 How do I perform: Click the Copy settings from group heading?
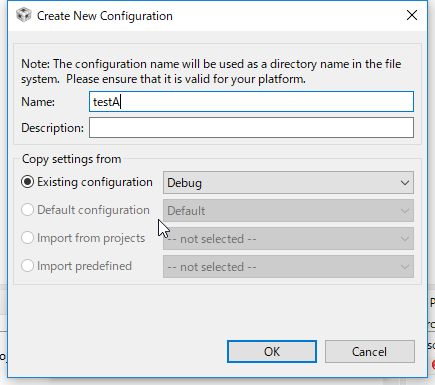coord(72,159)
